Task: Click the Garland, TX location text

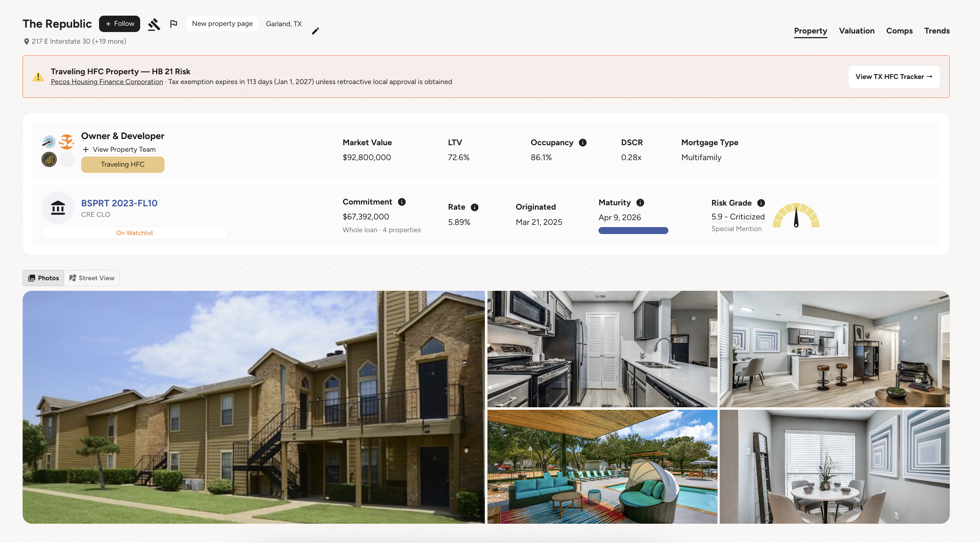Action: [x=284, y=24]
